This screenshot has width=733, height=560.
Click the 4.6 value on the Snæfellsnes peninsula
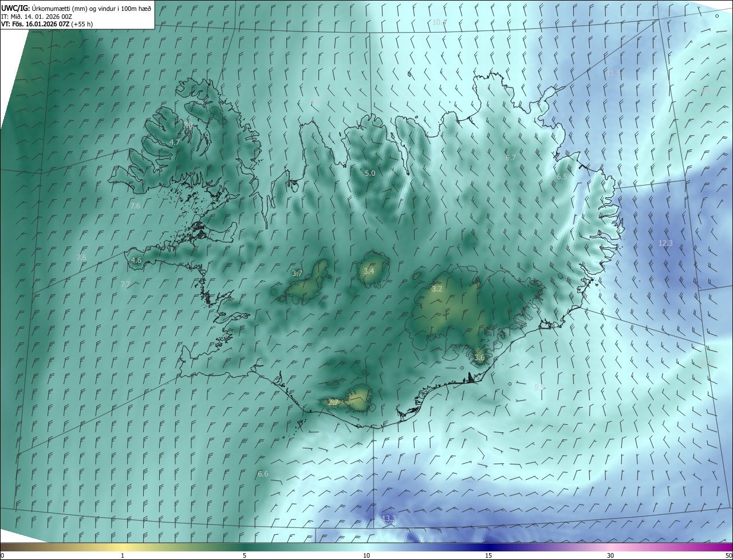click(136, 261)
